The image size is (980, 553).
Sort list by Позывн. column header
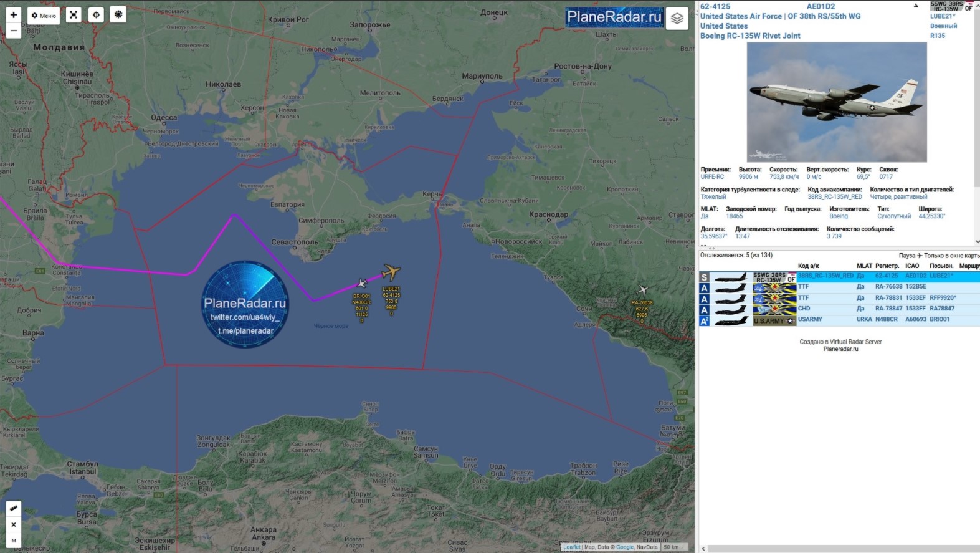click(x=941, y=266)
